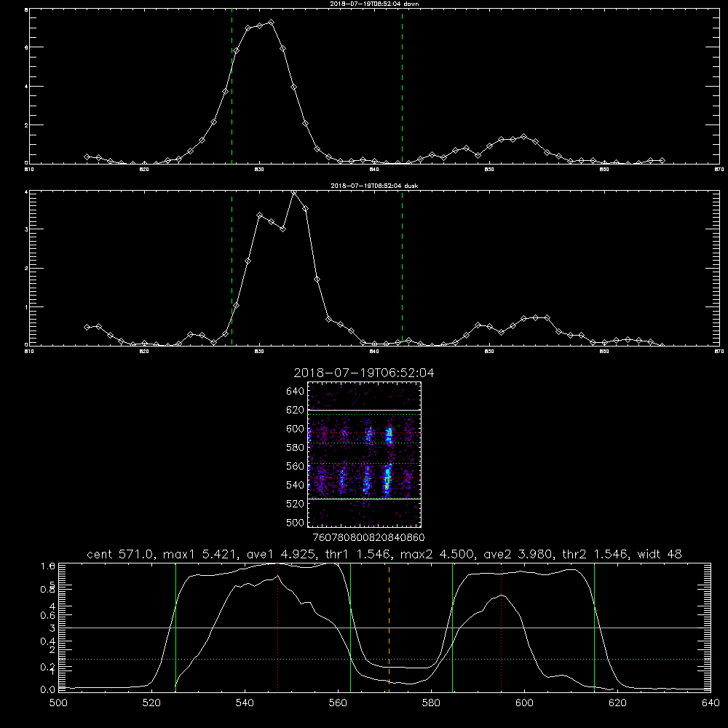Screen dimensions: 728x728
Task: Click y-axis label 1.6 of bottom plot
Action: [48, 566]
